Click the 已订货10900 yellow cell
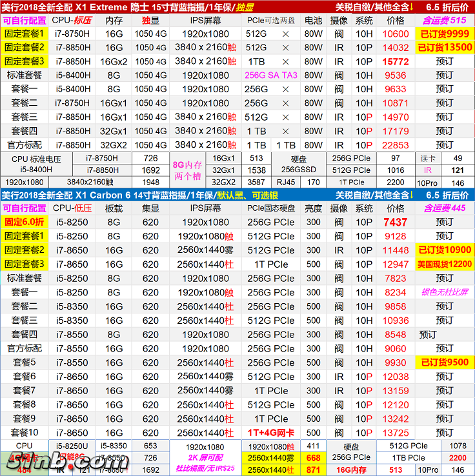 click(444, 250)
